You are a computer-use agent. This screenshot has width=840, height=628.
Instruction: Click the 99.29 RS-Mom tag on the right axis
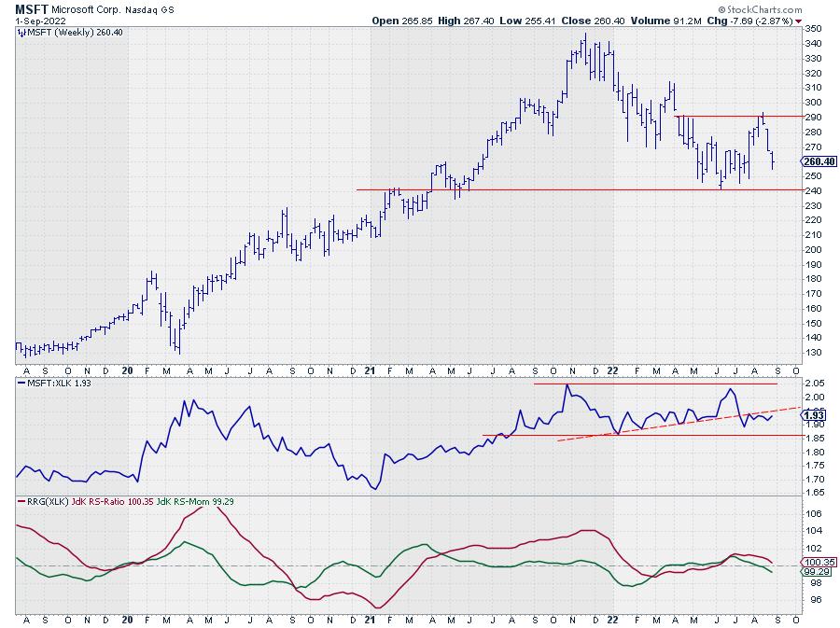tap(817, 572)
